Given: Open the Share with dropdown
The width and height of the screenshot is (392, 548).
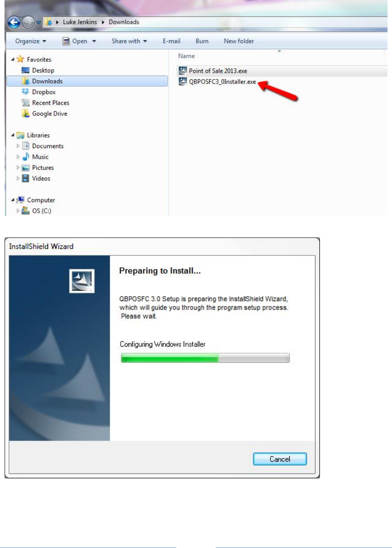Looking at the screenshot, I should point(129,41).
